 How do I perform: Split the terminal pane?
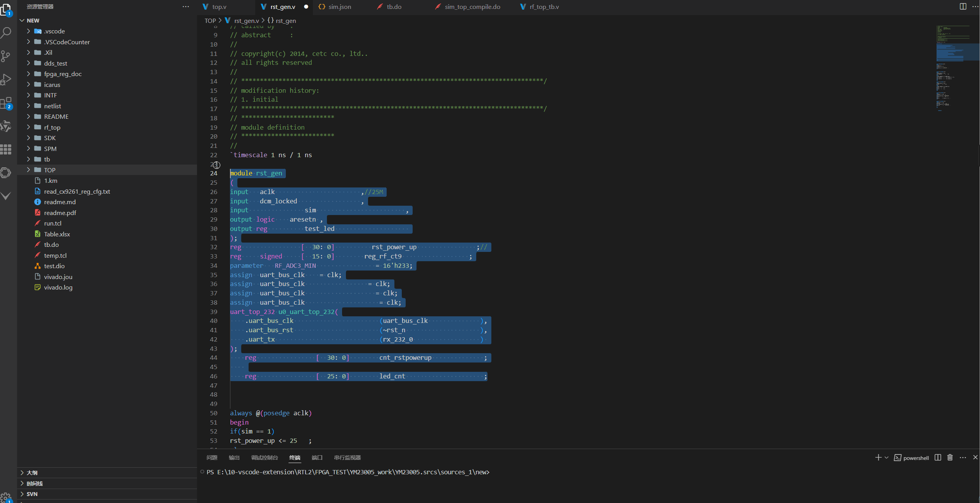(x=938, y=458)
